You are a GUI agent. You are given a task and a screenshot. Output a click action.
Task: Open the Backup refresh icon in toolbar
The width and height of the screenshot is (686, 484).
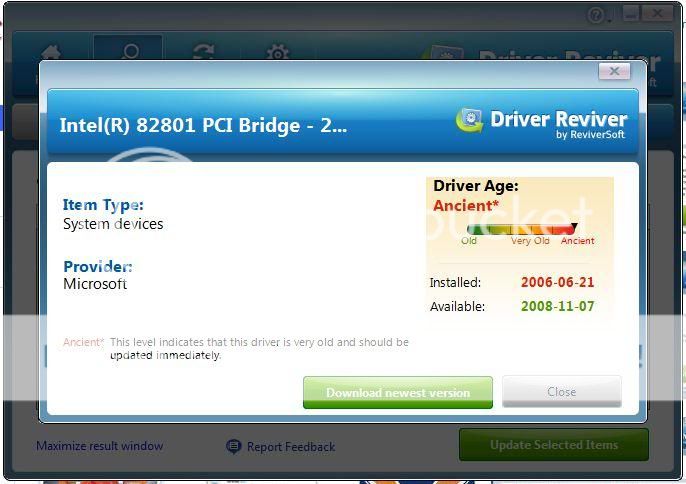(204, 52)
